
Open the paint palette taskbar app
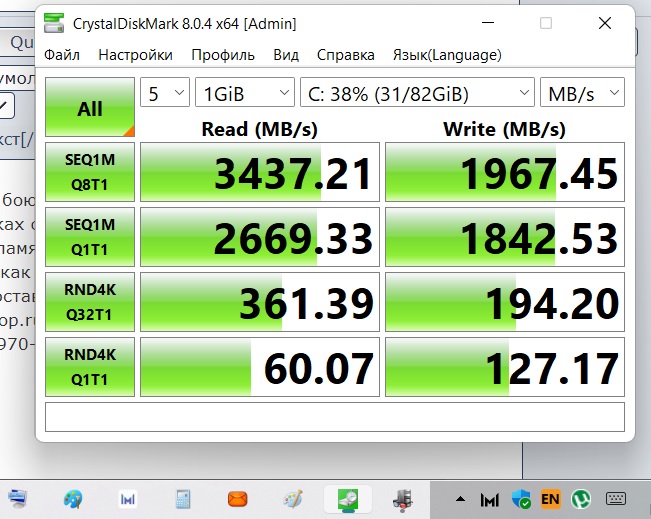click(x=73, y=499)
